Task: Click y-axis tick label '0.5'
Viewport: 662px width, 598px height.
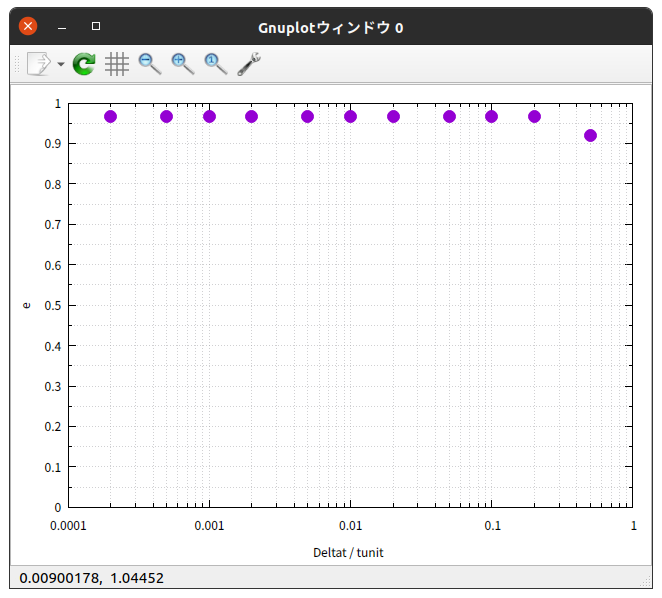Action: tap(53, 305)
